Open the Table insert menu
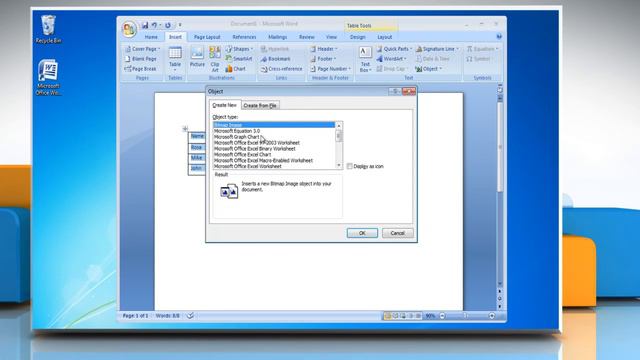640x360 pixels. 175,58
